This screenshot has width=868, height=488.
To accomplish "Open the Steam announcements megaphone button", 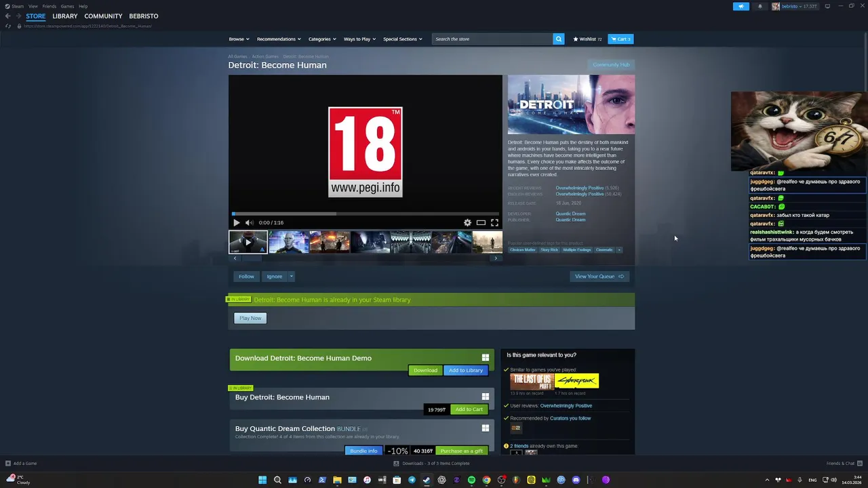I will (741, 6).
